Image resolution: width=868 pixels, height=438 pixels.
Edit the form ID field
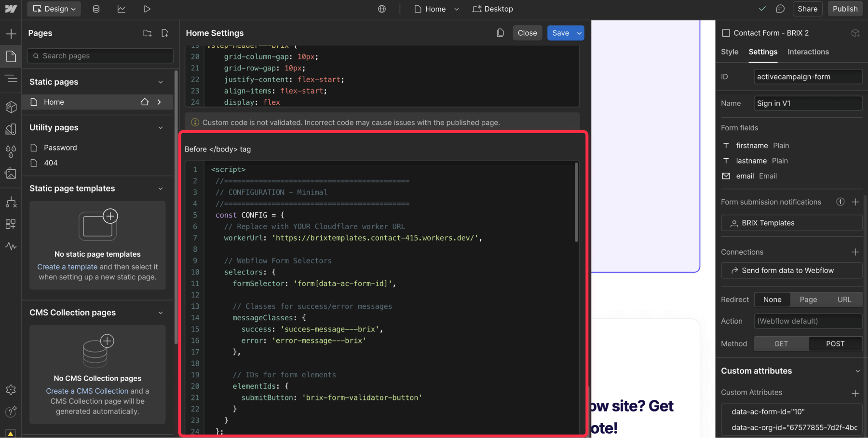pyautogui.click(x=808, y=76)
